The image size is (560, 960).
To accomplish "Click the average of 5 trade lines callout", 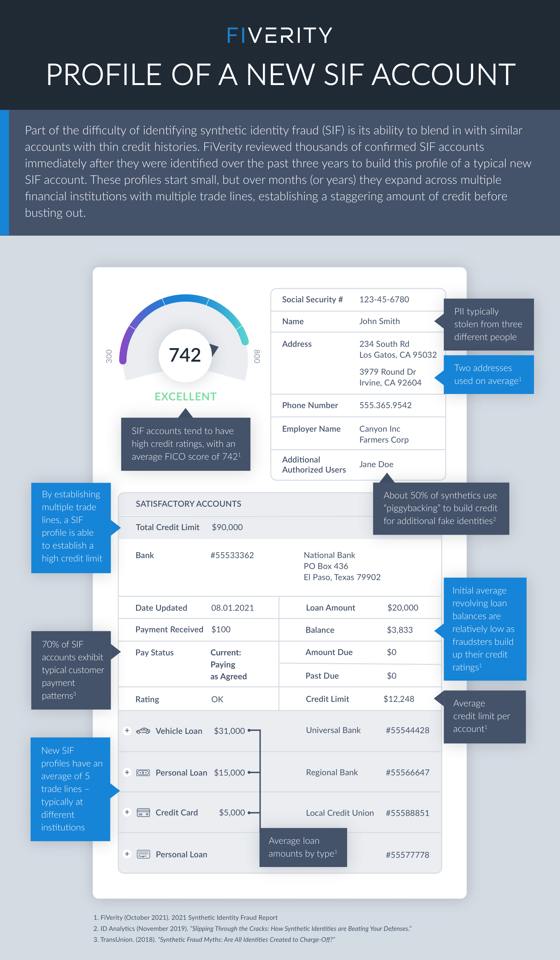I will [70, 789].
